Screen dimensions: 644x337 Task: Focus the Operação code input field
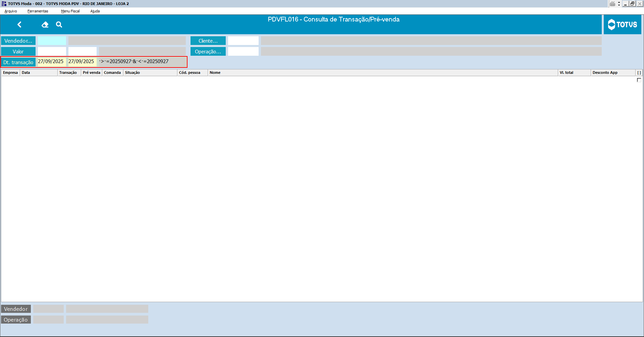tap(243, 51)
